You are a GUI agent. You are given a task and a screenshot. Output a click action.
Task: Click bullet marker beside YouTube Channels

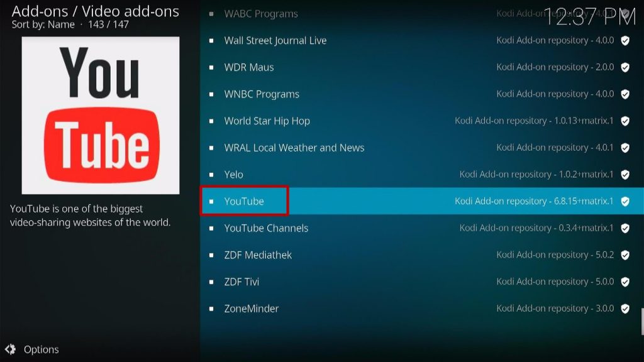click(x=211, y=228)
